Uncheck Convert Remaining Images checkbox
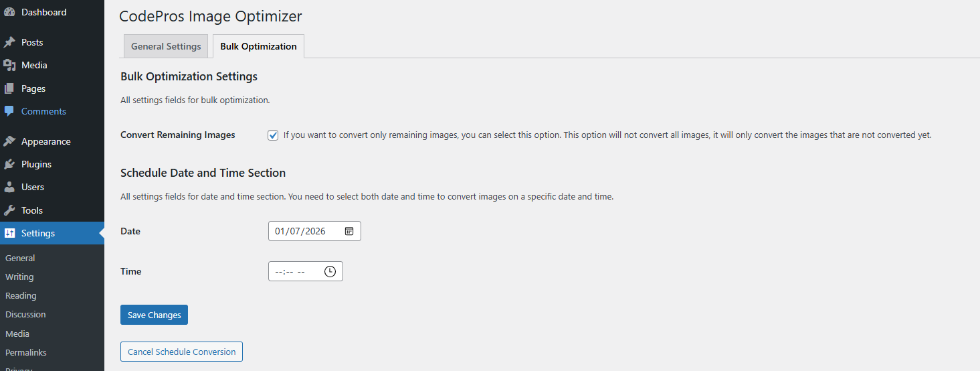This screenshot has height=371, width=980. [x=273, y=135]
